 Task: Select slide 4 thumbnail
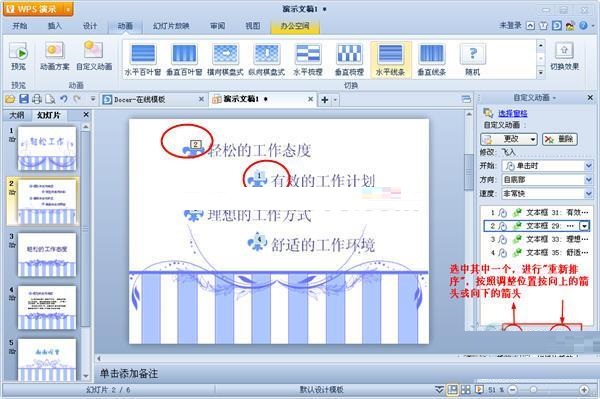[x=47, y=308]
